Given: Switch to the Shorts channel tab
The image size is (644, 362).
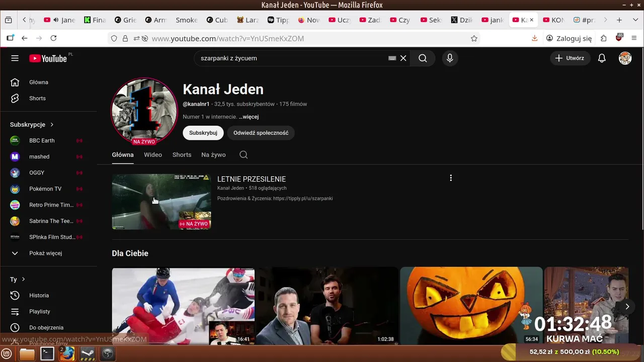Looking at the screenshot, I should click(182, 155).
